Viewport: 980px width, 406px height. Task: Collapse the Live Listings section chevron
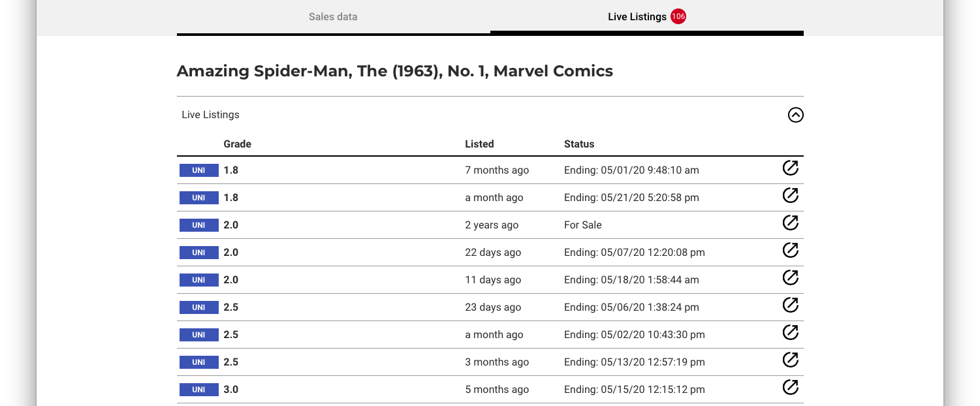[795, 115]
